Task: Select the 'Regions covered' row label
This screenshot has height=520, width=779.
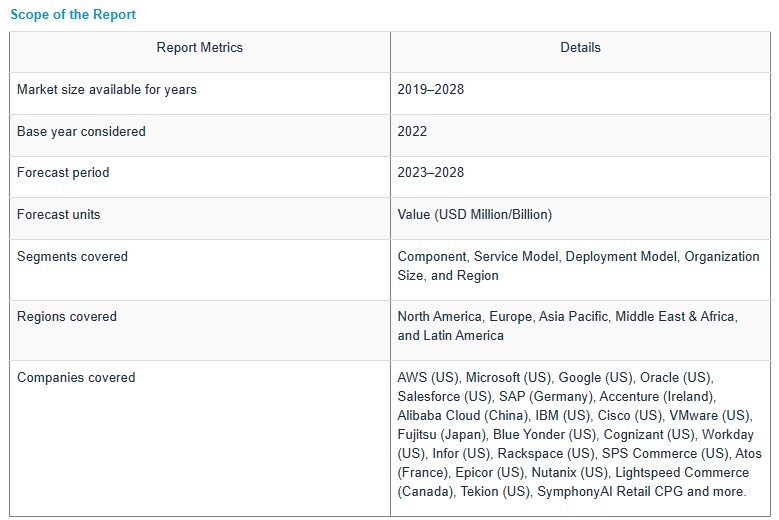Action: point(67,316)
